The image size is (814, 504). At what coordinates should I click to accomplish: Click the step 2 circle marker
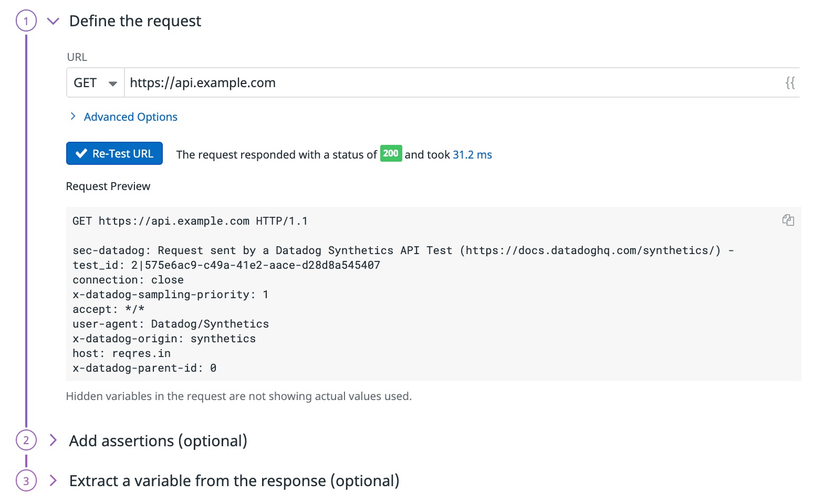(26, 440)
